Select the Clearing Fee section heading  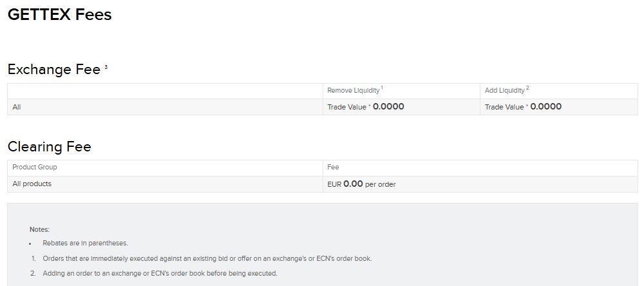coord(50,146)
